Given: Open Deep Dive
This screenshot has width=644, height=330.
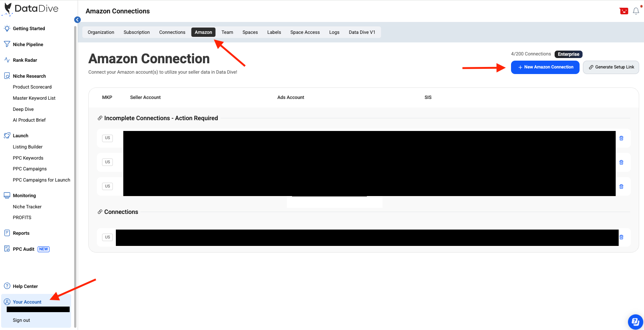Looking at the screenshot, I should pyautogui.click(x=23, y=109).
